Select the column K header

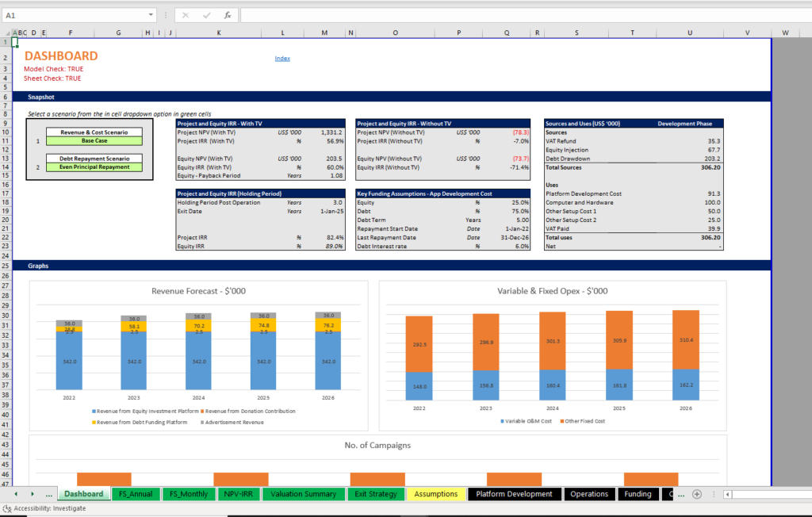pyautogui.click(x=219, y=33)
